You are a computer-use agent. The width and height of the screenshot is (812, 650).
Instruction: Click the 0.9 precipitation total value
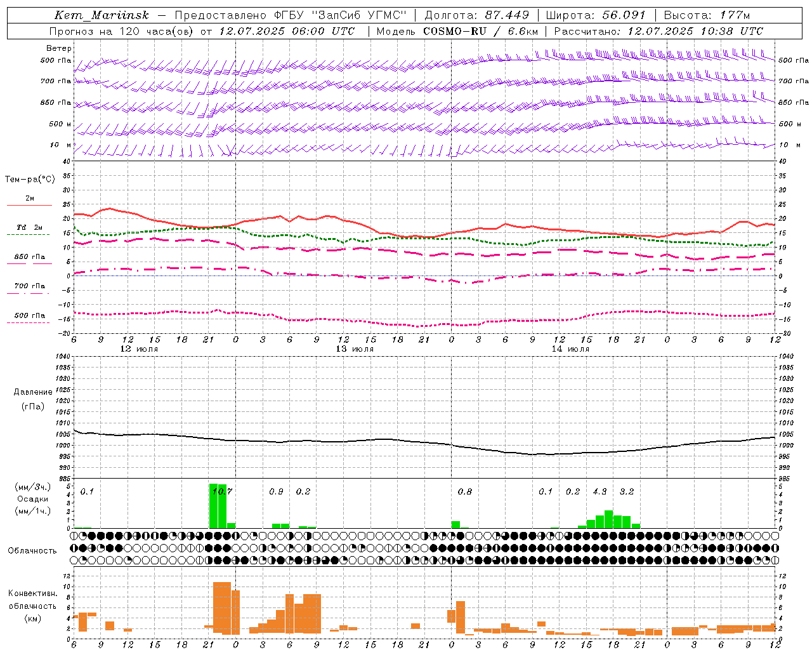coord(276,491)
